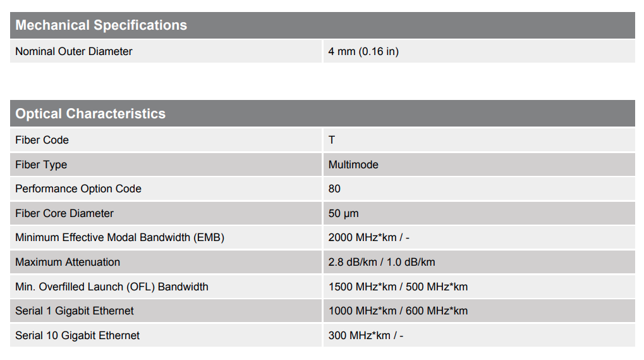Click the 4 mm (0.16 in) value
Viewport: 644px width, 360px height.
pos(363,51)
